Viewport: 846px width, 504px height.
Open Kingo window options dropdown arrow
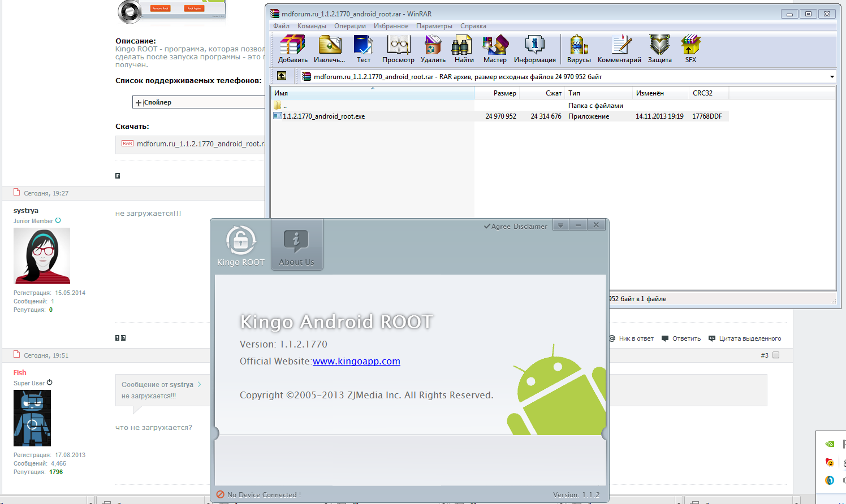pos(560,225)
